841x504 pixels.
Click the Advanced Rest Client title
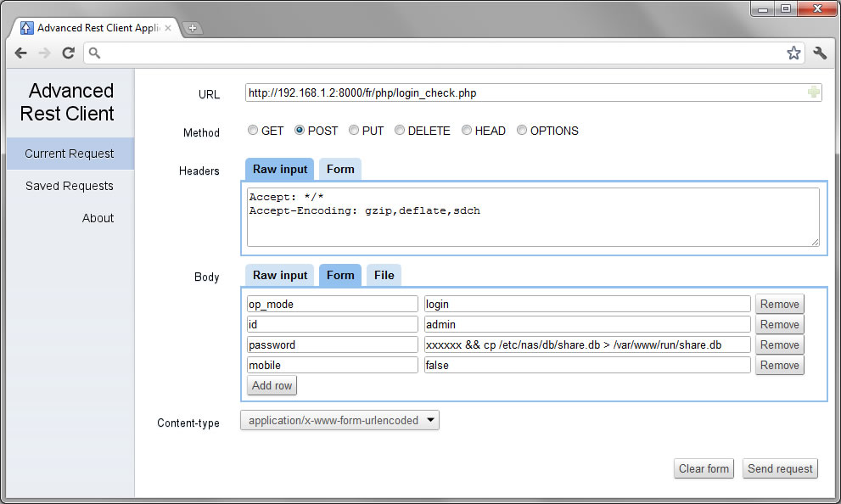pyautogui.click(x=66, y=102)
